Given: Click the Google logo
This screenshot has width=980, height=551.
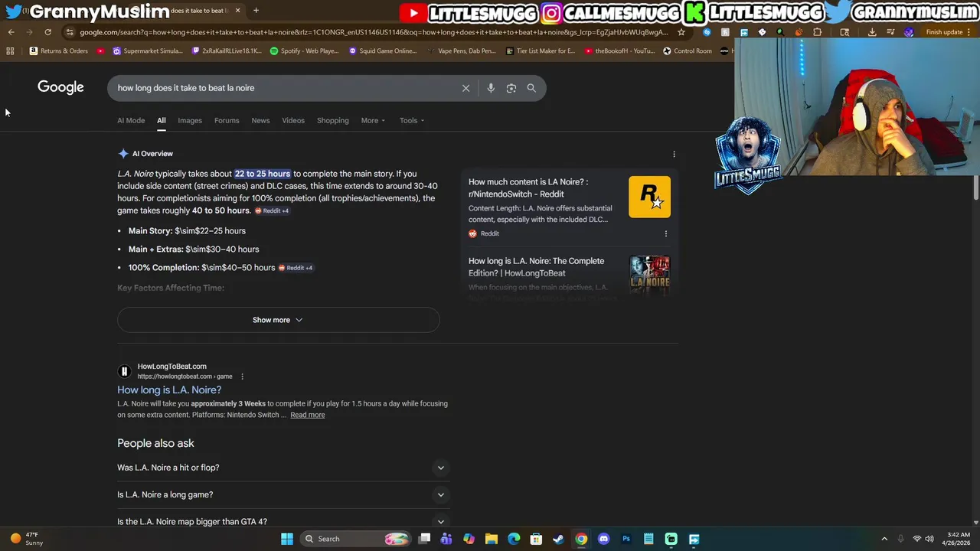Looking at the screenshot, I should click(60, 87).
